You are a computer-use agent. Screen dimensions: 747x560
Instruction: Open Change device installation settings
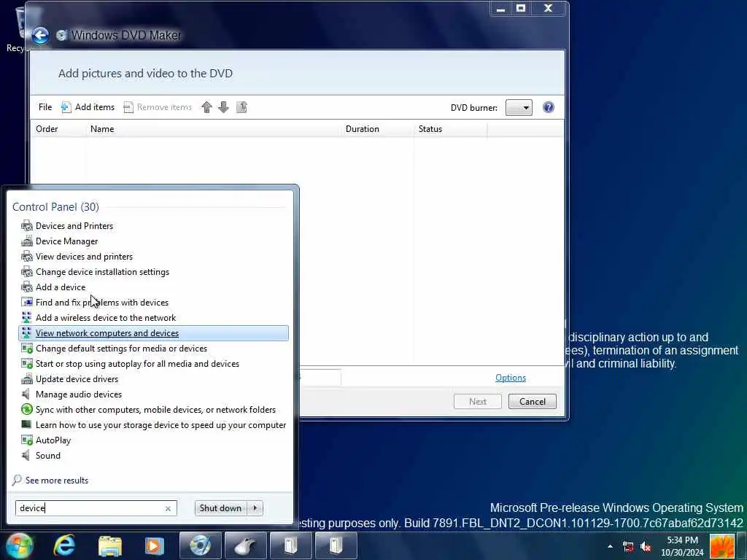point(153,271)
